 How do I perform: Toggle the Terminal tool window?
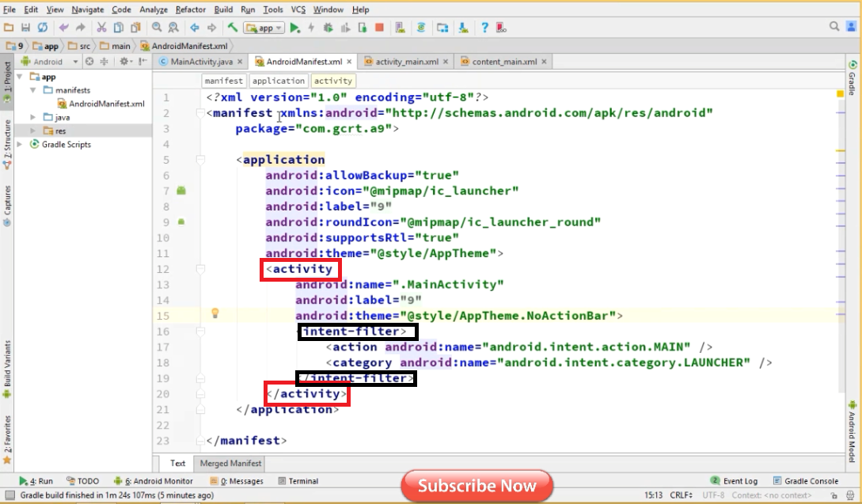click(x=298, y=481)
